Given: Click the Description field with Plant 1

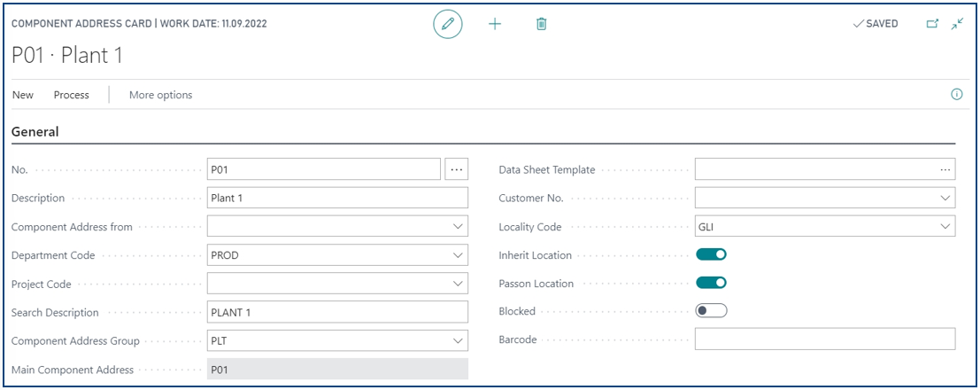Looking at the screenshot, I should (337, 198).
